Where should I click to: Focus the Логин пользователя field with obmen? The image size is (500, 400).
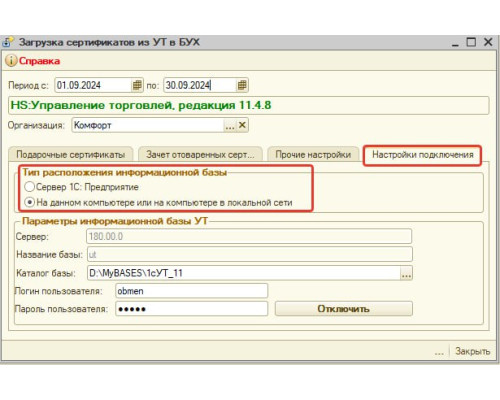[x=191, y=291]
